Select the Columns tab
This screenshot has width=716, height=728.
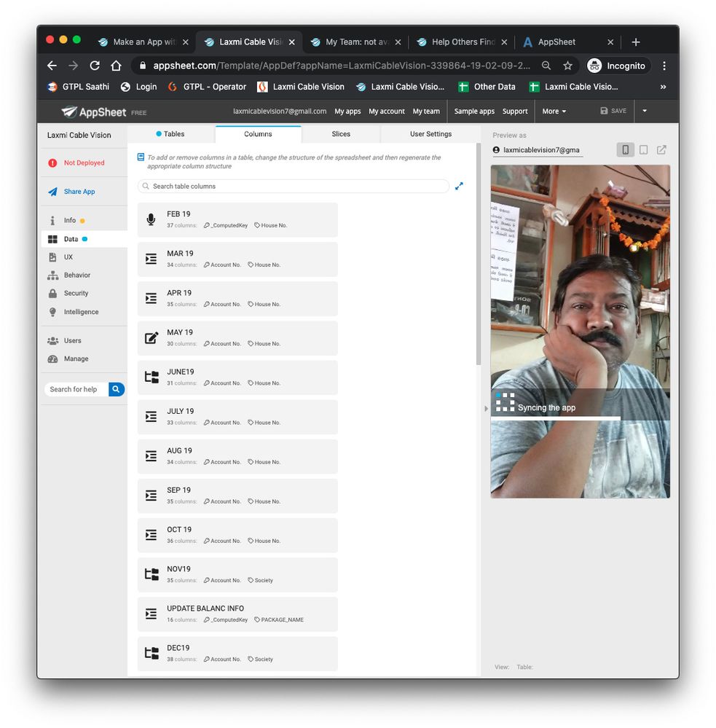pyautogui.click(x=258, y=133)
